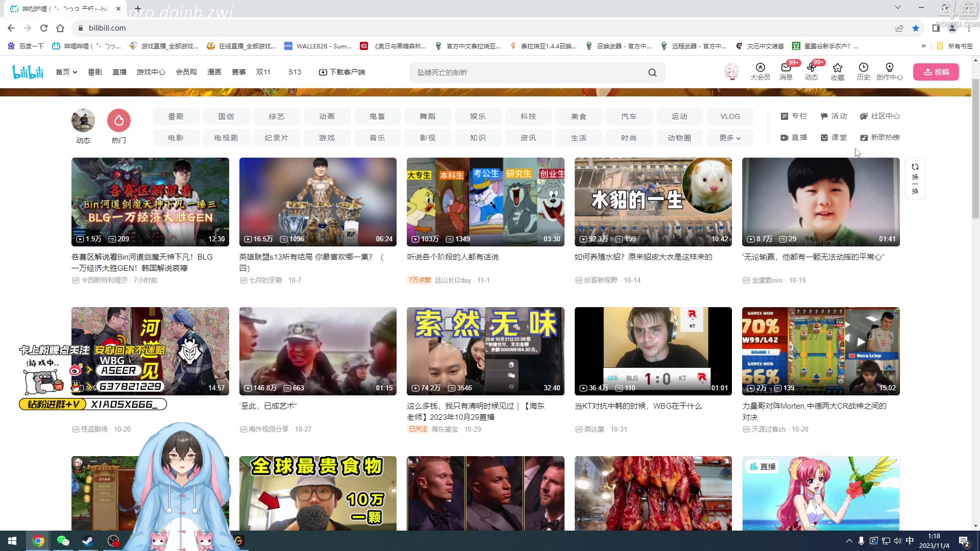The width and height of the screenshot is (980, 551).
Task: Bookmark star icon in address bar
Action: tap(916, 28)
